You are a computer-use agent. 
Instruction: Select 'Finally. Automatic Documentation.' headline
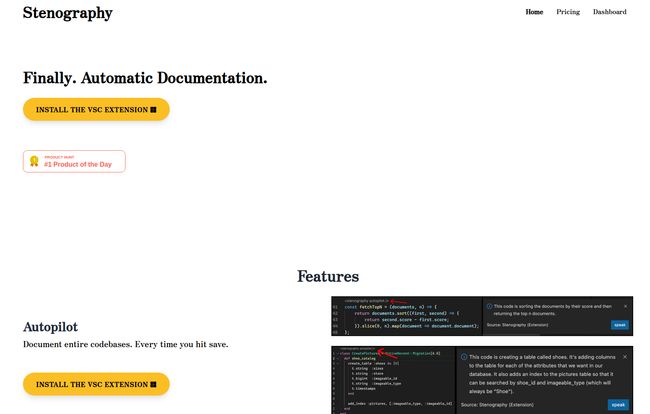tap(145, 78)
